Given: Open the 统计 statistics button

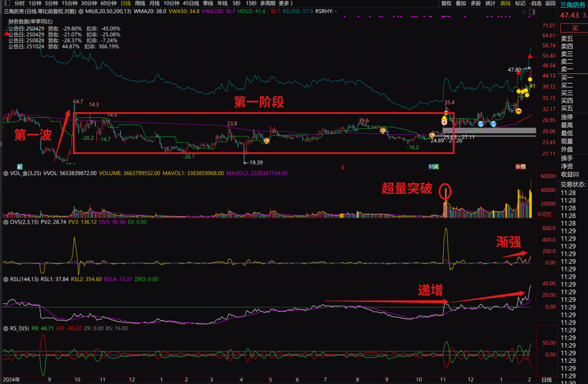Looking at the screenshot, I should [490, 3].
